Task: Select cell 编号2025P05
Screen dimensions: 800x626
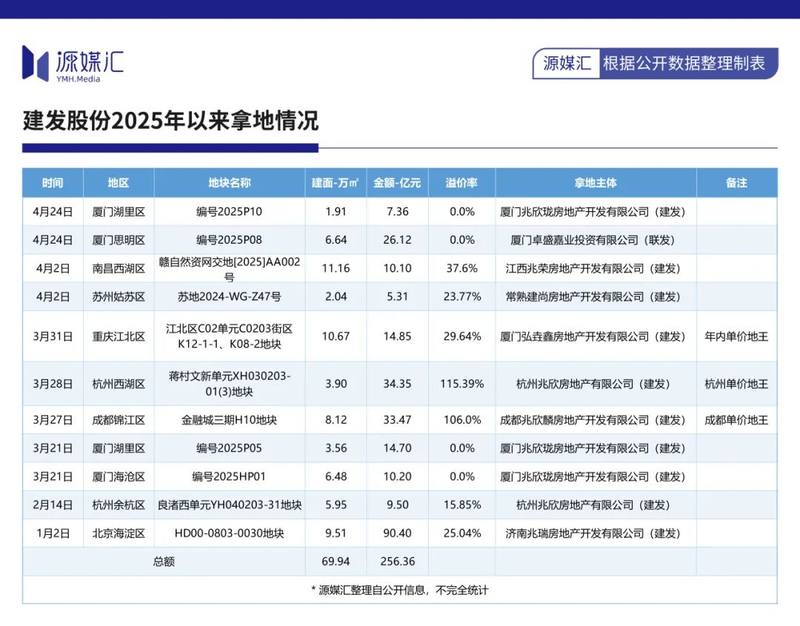Action: pyautogui.click(x=230, y=448)
